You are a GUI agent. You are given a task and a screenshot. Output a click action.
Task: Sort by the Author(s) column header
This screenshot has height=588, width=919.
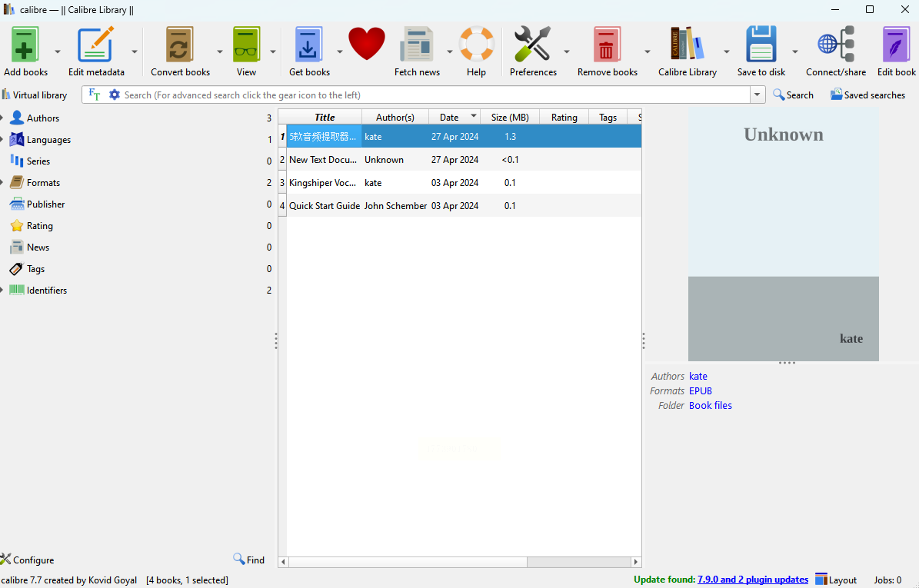pos(395,117)
